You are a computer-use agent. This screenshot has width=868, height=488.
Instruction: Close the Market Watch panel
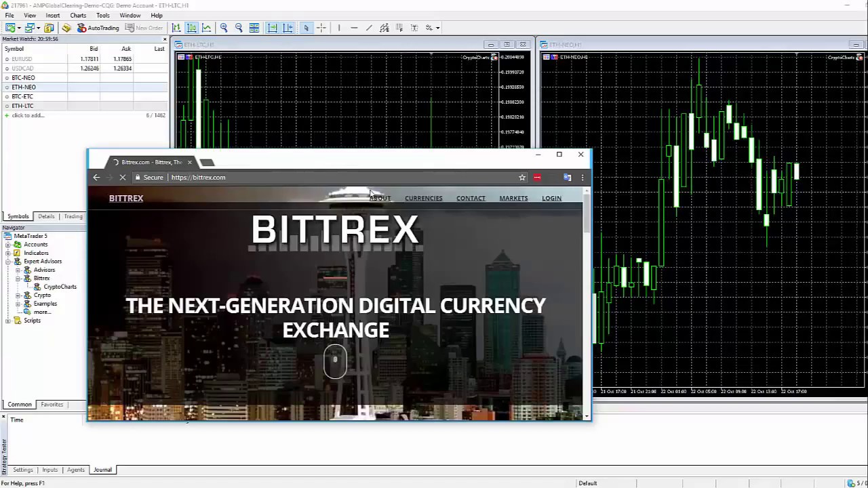click(165, 39)
